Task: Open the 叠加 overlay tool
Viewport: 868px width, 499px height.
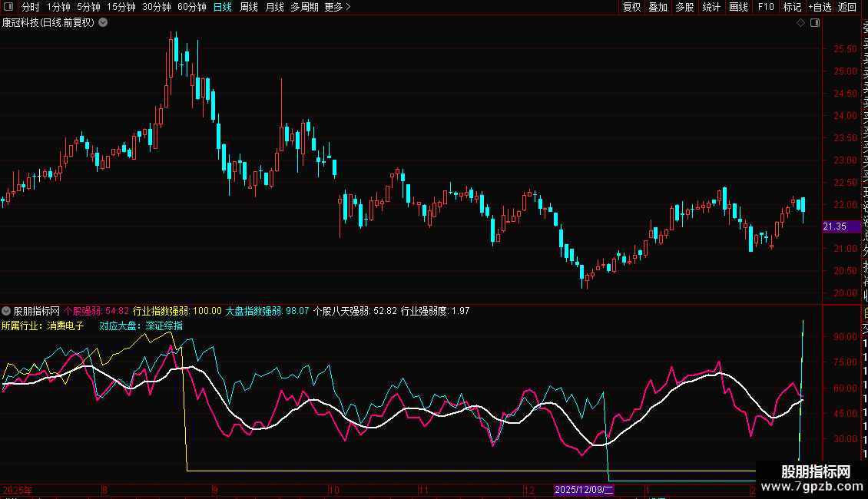Action: [x=658, y=7]
